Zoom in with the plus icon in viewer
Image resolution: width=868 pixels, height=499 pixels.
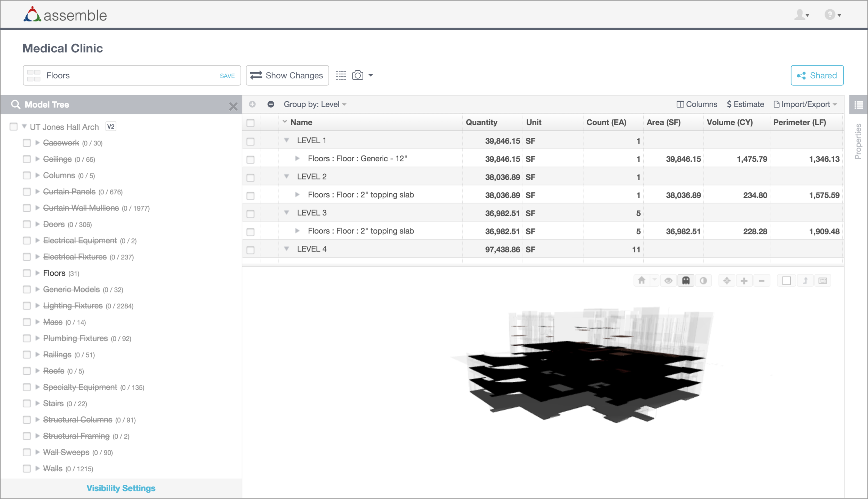pyautogui.click(x=744, y=280)
